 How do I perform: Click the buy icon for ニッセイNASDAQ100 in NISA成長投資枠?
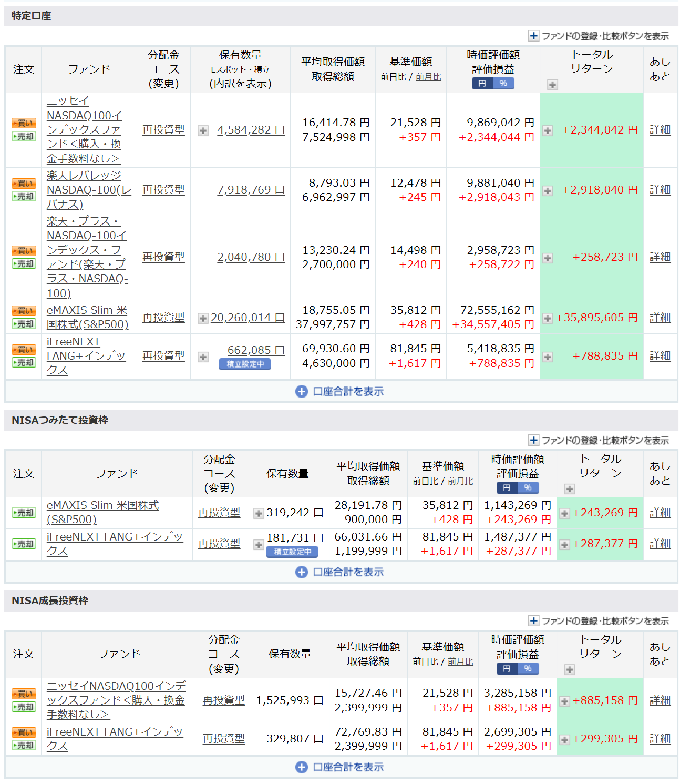[x=24, y=694]
